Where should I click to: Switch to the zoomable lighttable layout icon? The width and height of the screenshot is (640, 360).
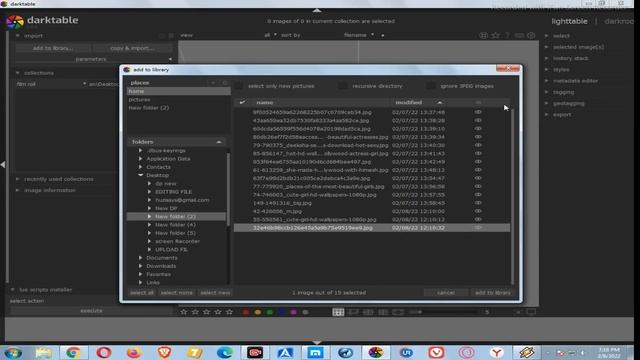[353, 312]
